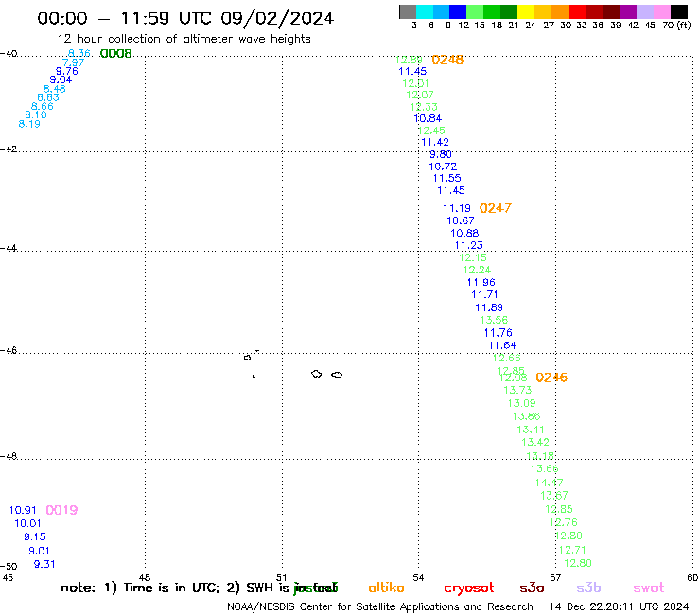This screenshot has width=700, height=615.
Task: Click the longitude axis label 57
Action: tap(555, 578)
